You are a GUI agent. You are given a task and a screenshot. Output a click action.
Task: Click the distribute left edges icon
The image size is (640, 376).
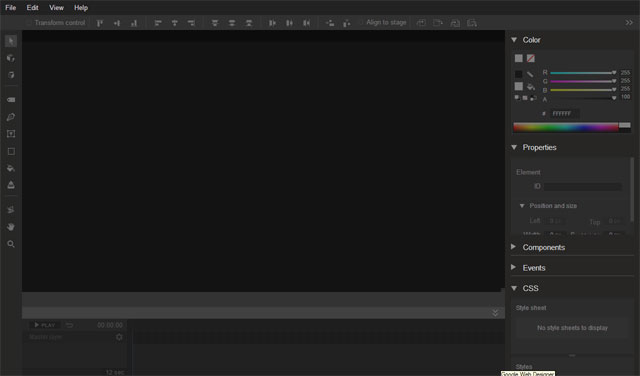click(272, 23)
